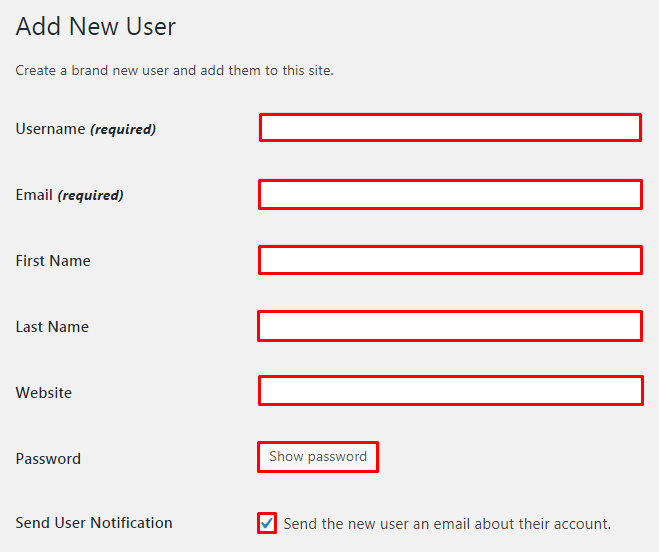Click into the Last Name field
The height and width of the screenshot is (552, 659).
(x=450, y=326)
